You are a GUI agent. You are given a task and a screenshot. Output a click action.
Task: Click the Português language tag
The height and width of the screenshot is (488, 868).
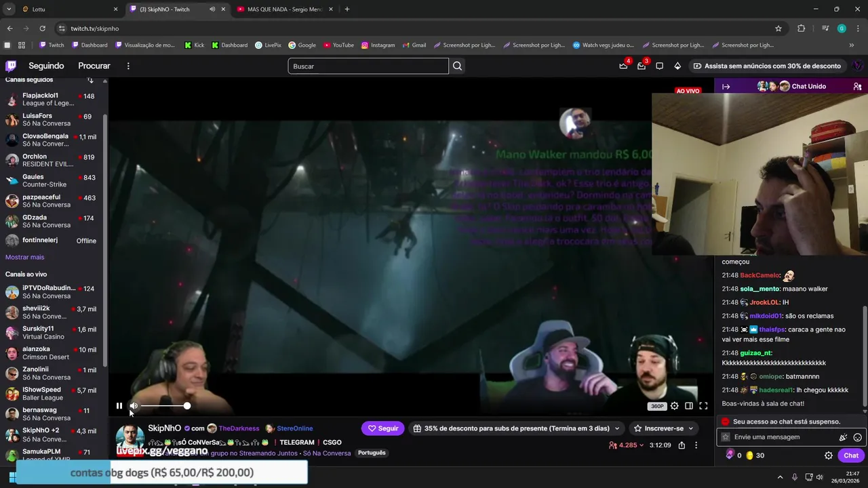[x=372, y=453]
